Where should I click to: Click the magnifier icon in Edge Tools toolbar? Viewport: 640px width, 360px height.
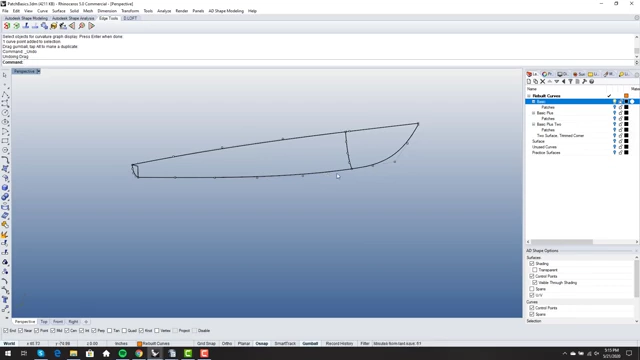(x=82, y=26)
